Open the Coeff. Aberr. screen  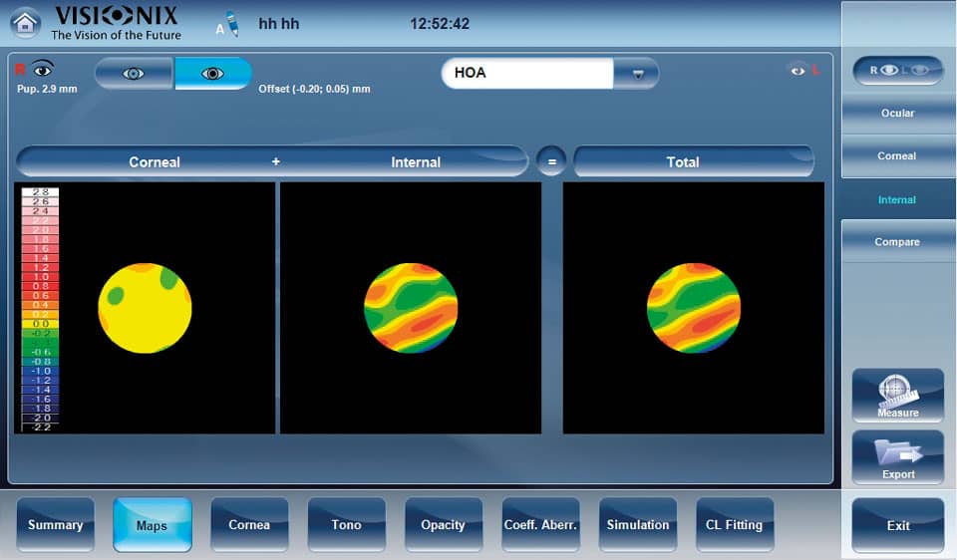pos(540,524)
